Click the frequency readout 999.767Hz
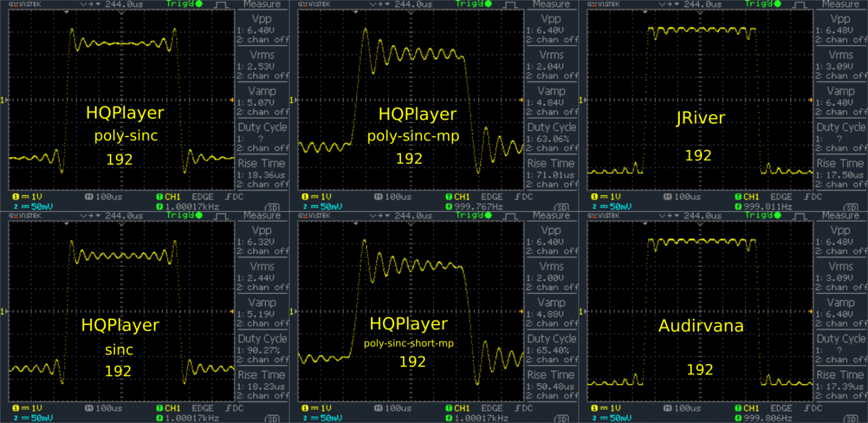Screen dimensions: 868x423 coord(477,207)
